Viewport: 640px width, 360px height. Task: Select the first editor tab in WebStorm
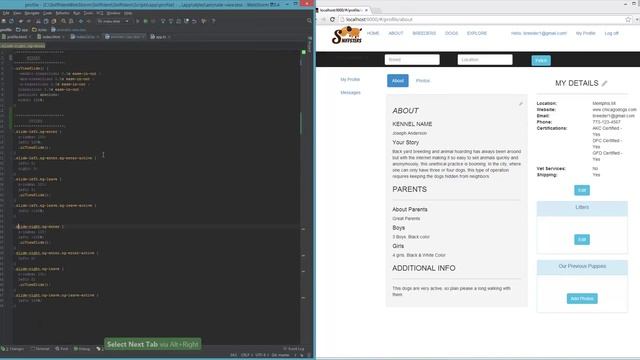17,37
